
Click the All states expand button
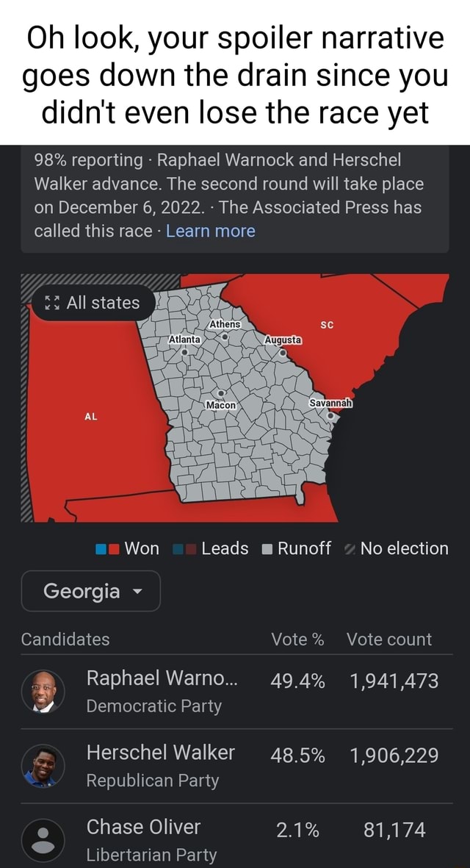click(93, 302)
